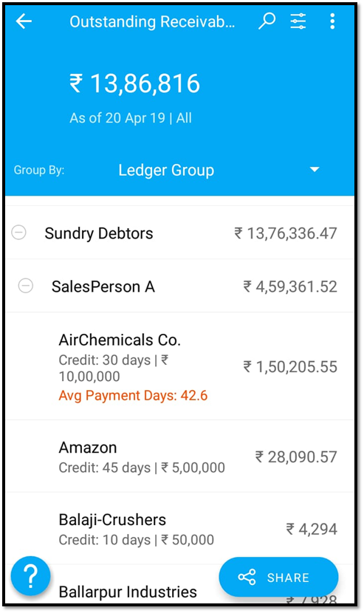Open help via question mark icon
Screen dimensions: 364x613
pyautogui.click(x=30, y=575)
